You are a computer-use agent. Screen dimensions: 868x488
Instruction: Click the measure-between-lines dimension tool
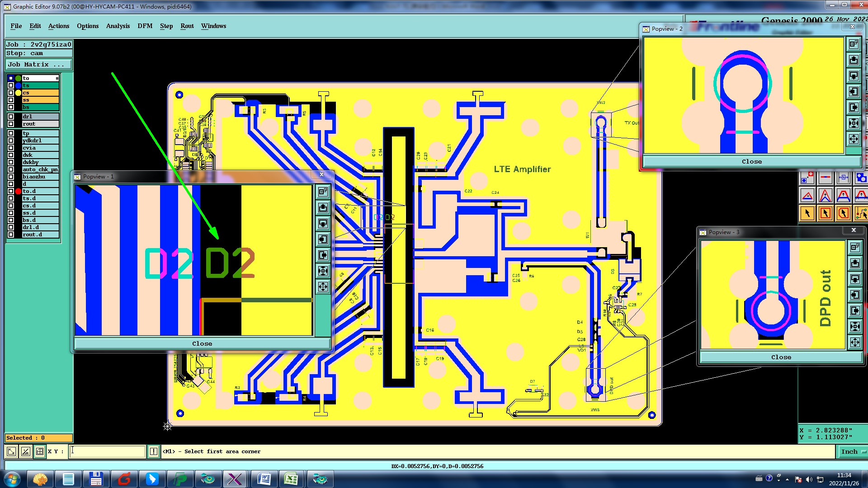pos(843,178)
